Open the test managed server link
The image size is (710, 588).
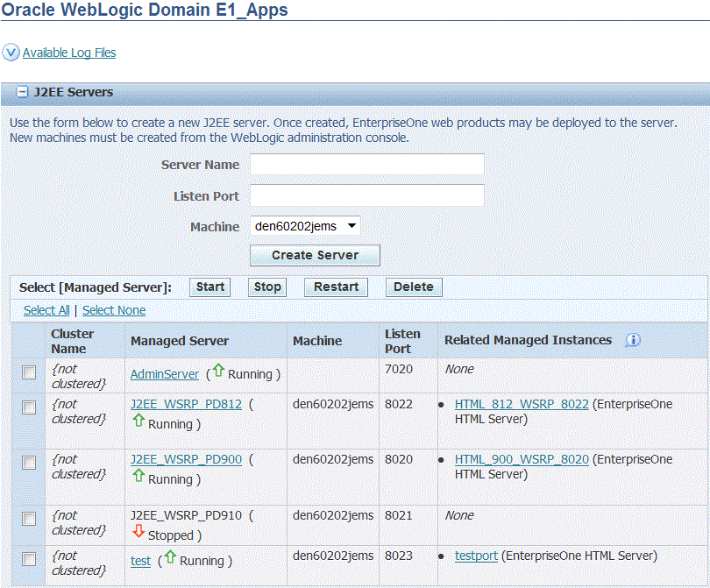(x=141, y=561)
